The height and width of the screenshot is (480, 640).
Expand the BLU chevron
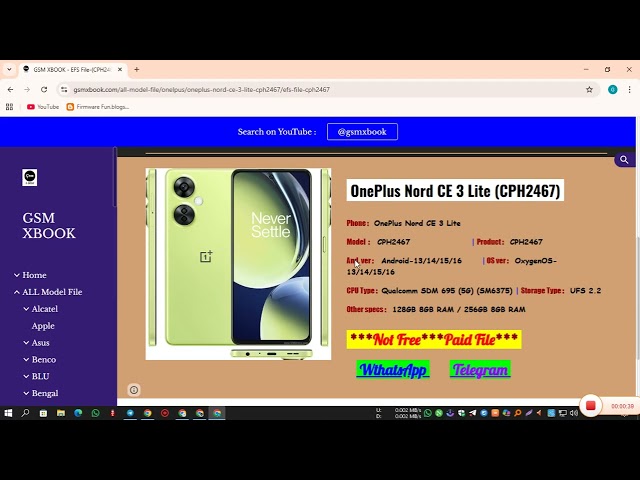click(26, 376)
